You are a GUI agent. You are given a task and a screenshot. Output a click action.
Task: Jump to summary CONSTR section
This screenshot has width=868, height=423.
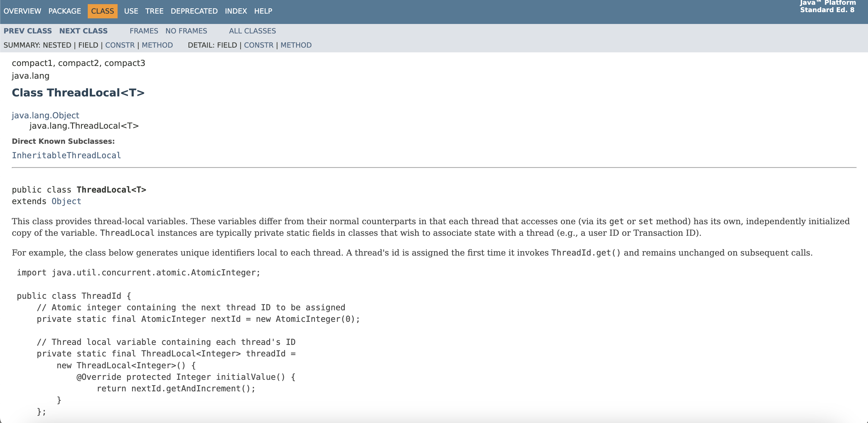click(x=120, y=45)
